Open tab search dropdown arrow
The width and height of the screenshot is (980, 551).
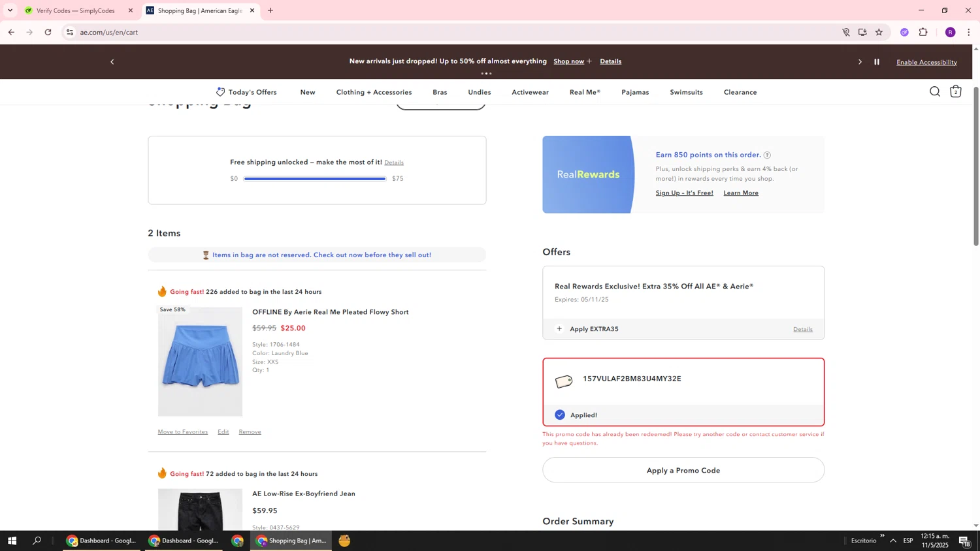10,10
